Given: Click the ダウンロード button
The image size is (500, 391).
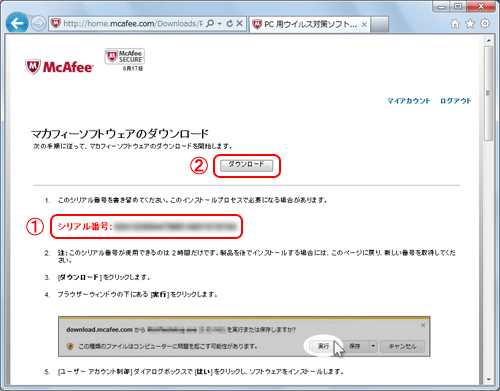Looking at the screenshot, I should click(246, 165).
